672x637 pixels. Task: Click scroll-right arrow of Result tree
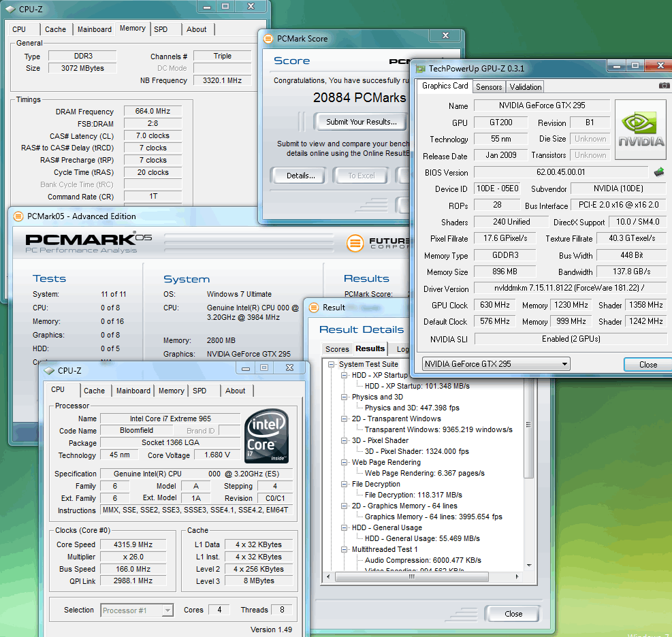click(x=517, y=577)
